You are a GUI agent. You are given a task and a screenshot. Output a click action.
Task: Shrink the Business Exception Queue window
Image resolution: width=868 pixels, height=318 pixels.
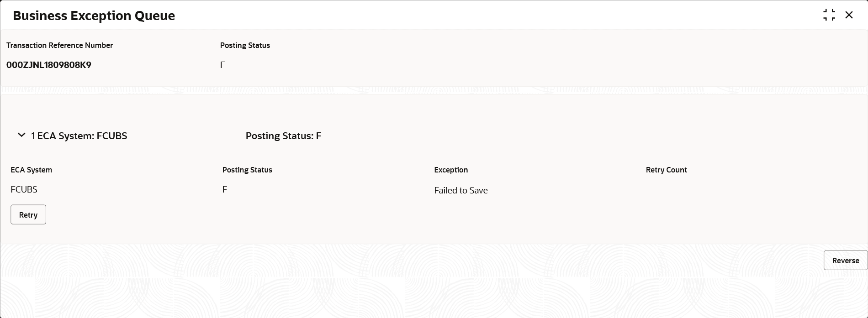coord(829,15)
